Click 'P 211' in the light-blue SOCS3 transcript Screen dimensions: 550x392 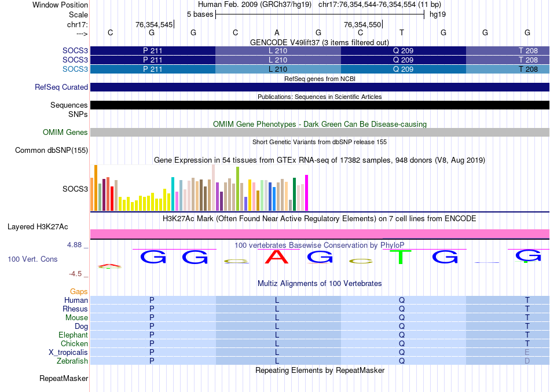pos(153,69)
